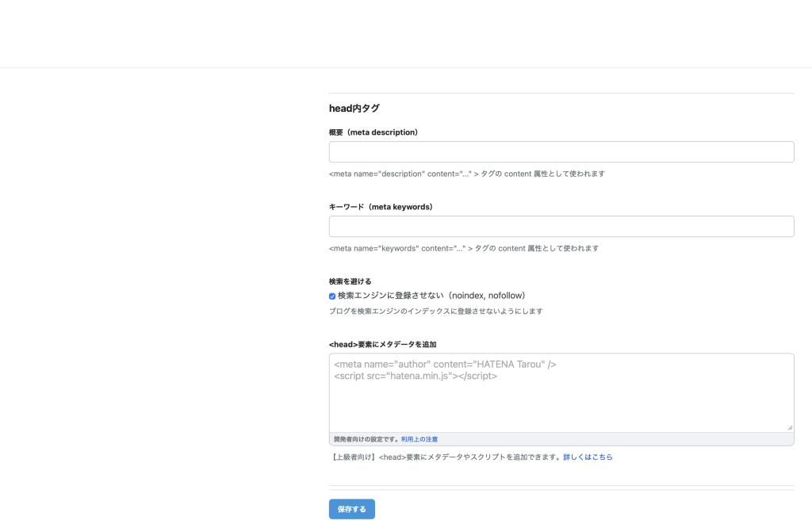Click the description meta tag help text
This screenshot has height=528, width=812.
tap(467, 174)
